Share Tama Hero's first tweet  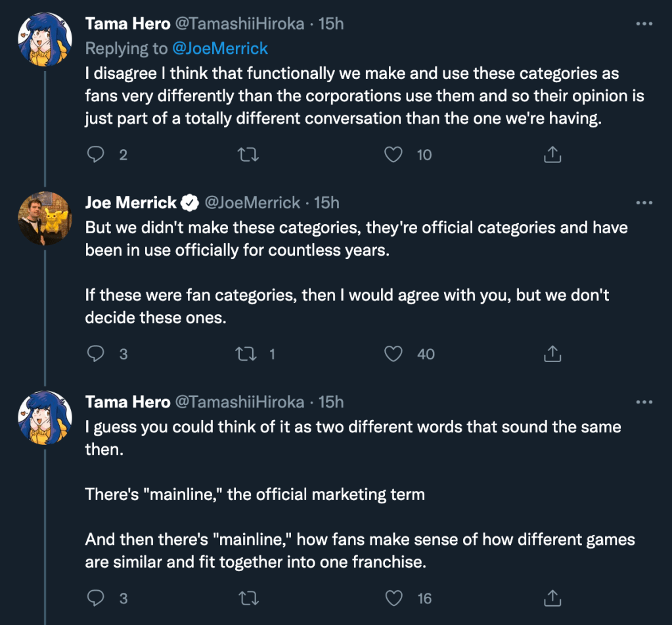pos(552,154)
